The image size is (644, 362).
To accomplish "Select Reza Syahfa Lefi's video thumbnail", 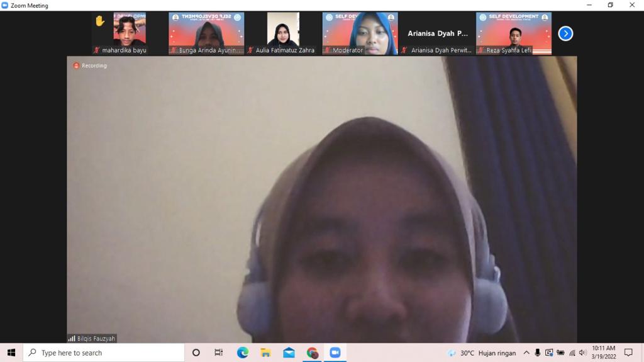I will click(514, 33).
